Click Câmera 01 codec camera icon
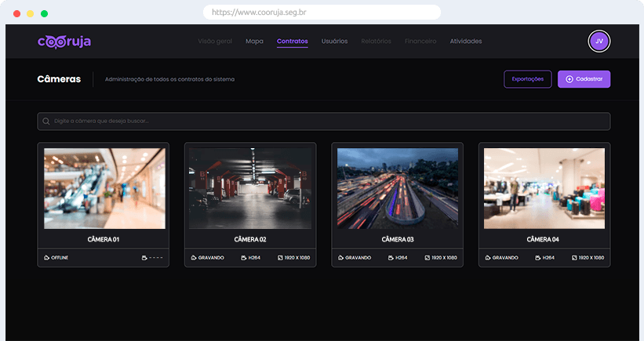The height and width of the screenshot is (341, 644). [144, 258]
